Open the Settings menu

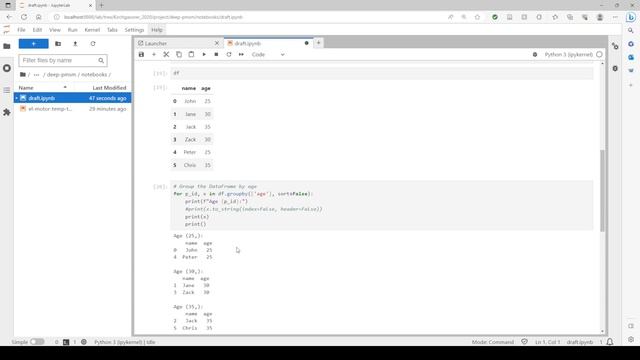pyautogui.click(x=134, y=30)
